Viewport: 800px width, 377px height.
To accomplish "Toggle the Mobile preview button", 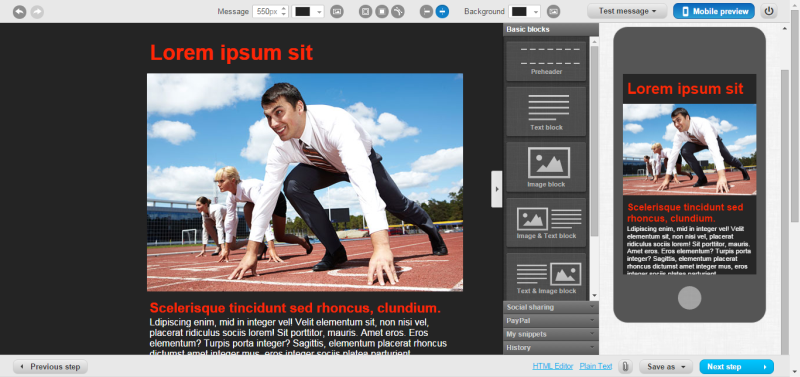I will (714, 11).
